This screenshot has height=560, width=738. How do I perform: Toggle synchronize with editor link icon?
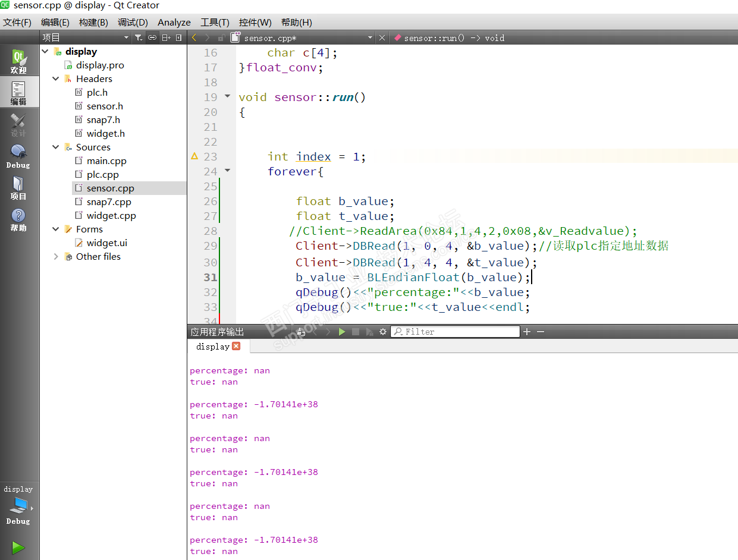(x=152, y=37)
